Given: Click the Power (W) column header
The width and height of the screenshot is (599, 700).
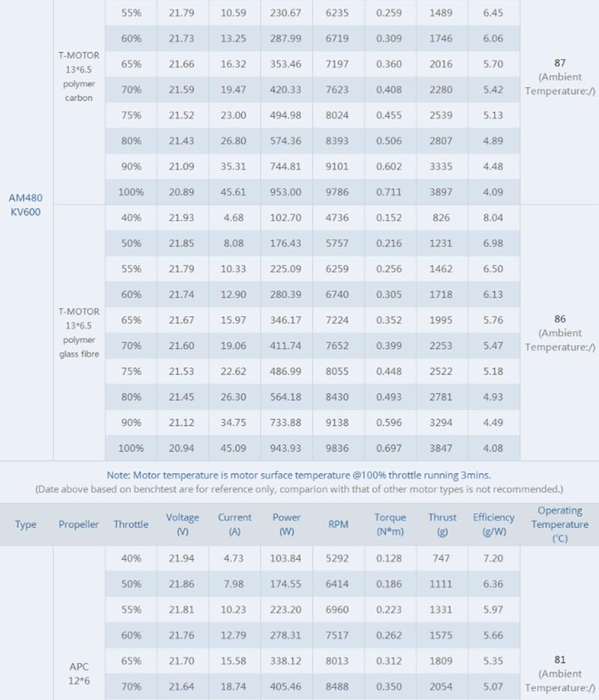Looking at the screenshot, I should (286, 524).
